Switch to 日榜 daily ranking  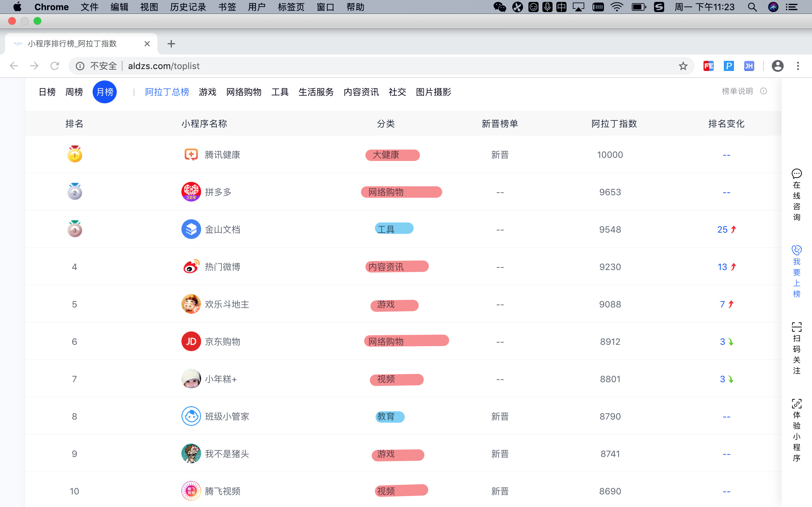pyautogui.click(x=47, y=92)
